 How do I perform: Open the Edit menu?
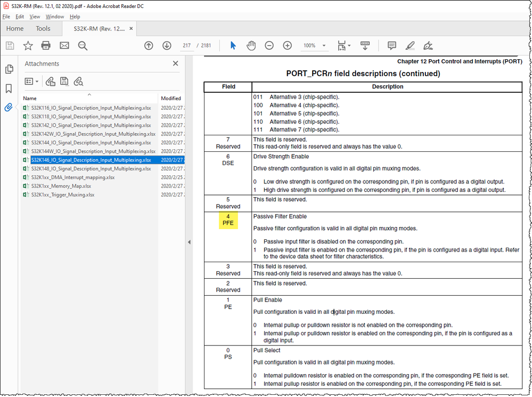coord(20,17)
